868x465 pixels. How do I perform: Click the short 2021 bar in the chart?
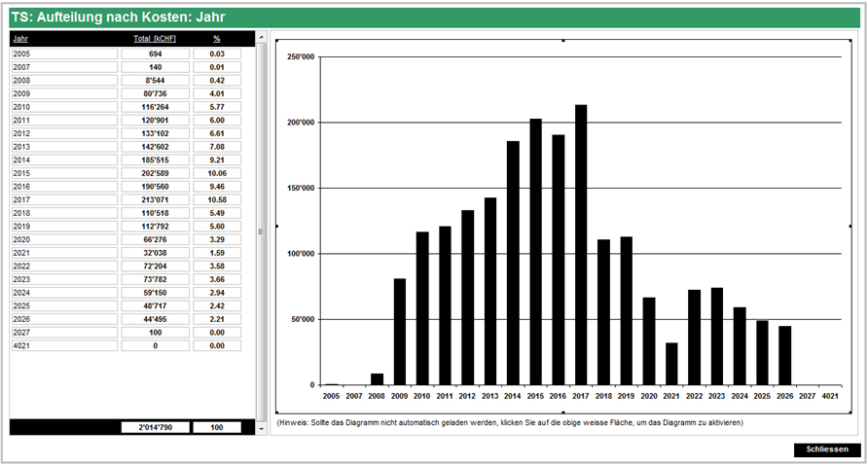(x=671, y=363)
